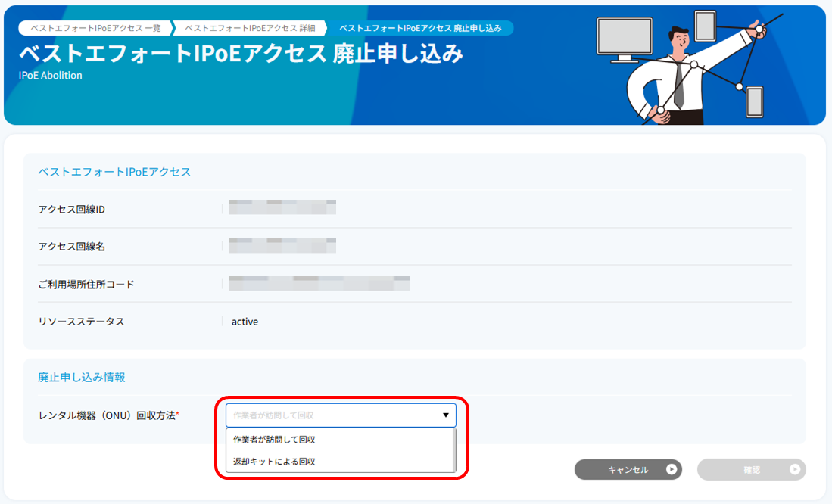Click the アクセス回線ID label
Image resolution: width=832 pixels, height=504 pixels.
click(72, 209)
